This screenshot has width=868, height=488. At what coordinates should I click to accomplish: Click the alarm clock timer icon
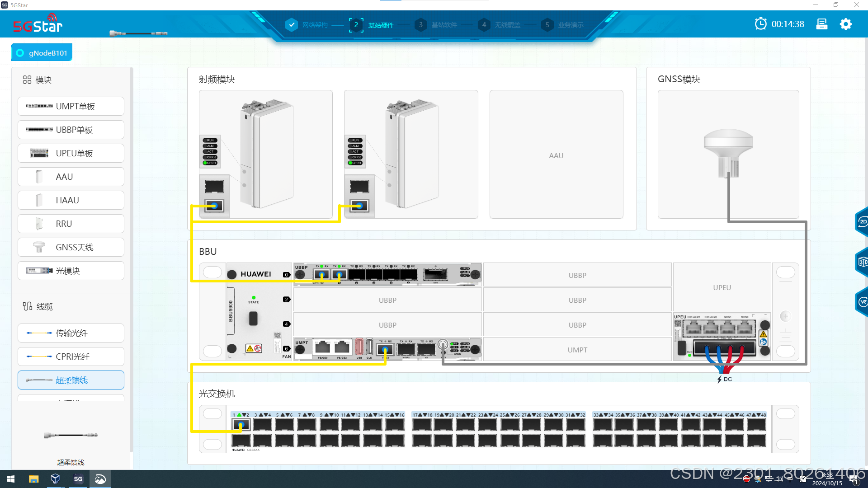coord(760,24)
